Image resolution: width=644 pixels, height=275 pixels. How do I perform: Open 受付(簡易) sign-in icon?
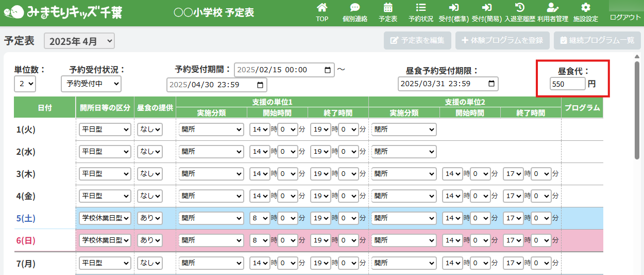click(x=486, y=8)
